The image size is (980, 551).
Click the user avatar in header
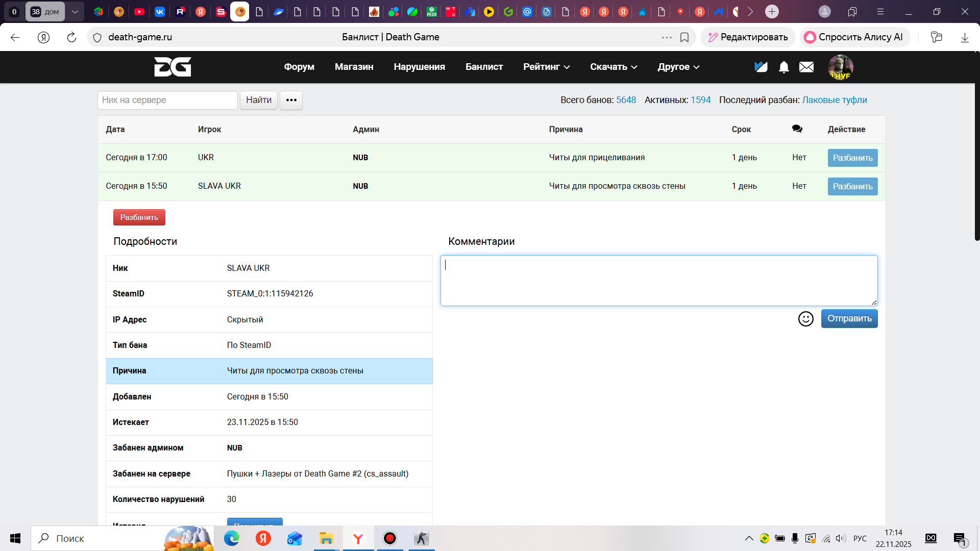[x=840, y=67]
